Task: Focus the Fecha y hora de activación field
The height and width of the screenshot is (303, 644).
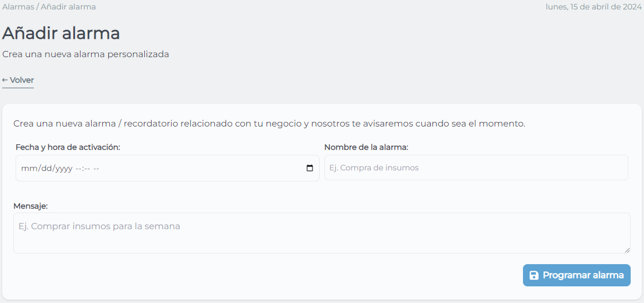Action: tap(168, 168)
